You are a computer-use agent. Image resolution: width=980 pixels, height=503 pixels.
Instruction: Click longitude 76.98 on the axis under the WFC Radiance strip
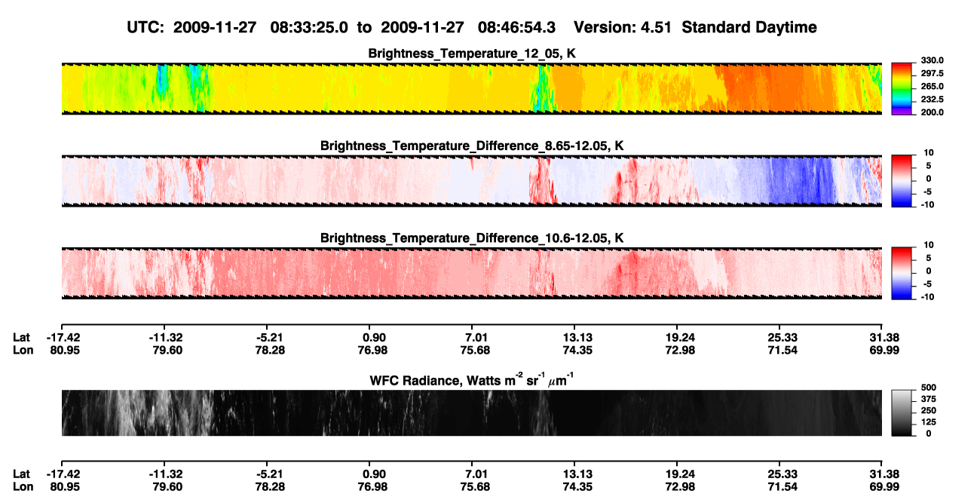click(372, 486)
